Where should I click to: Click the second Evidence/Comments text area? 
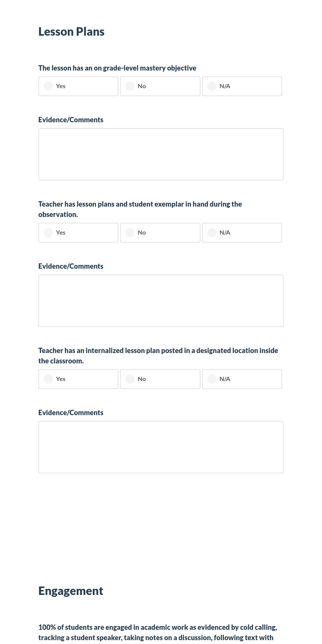[161, 301]
